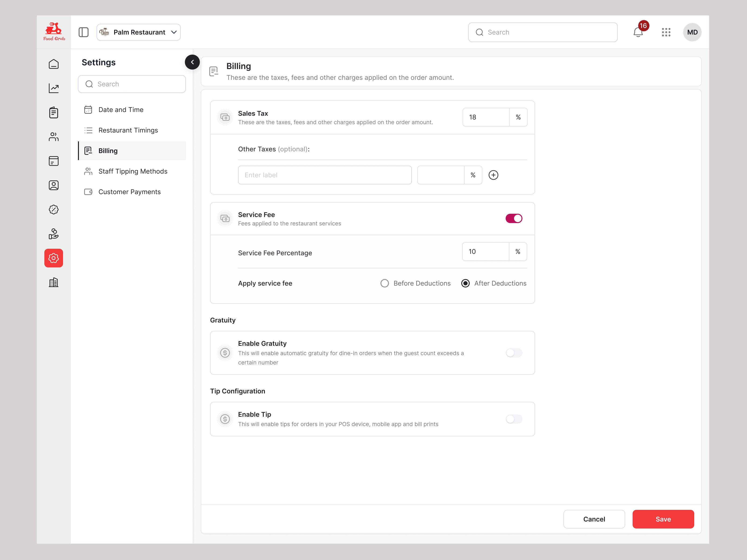The image size is (747, 560).
Task: Select Before Deductions radio button
Action: click(384, 283)
